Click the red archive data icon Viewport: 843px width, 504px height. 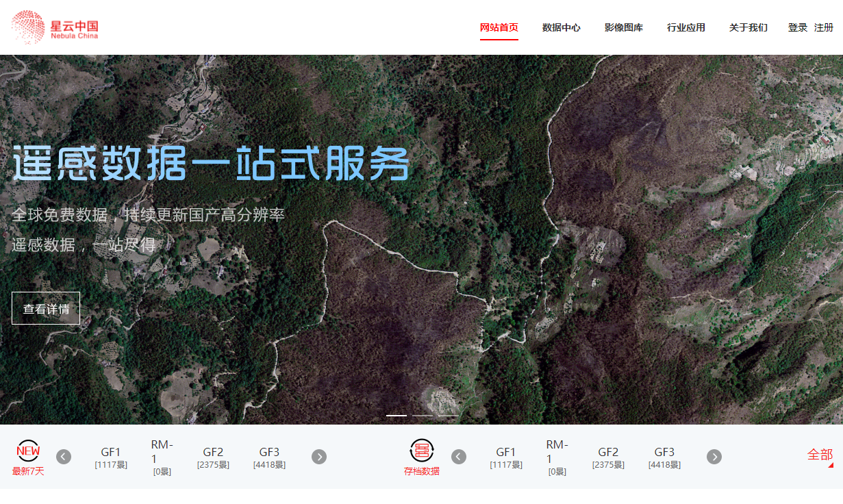pos(422,451)
